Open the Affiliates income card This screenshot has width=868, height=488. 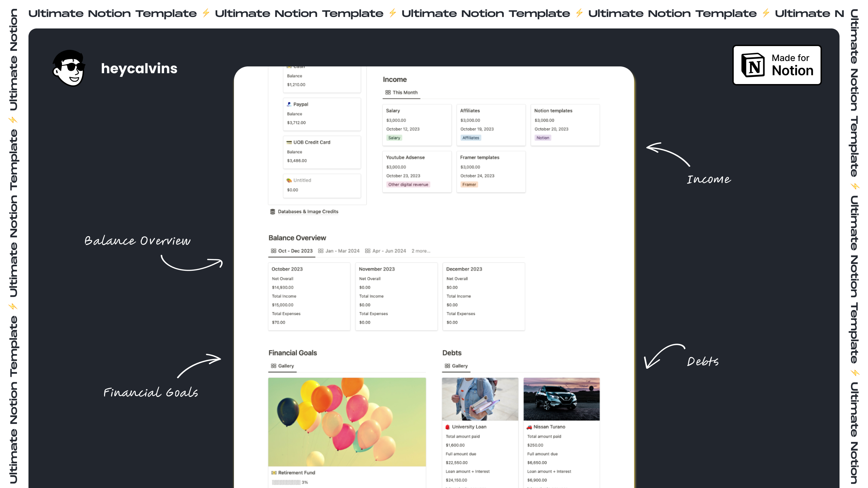point(491,125)
